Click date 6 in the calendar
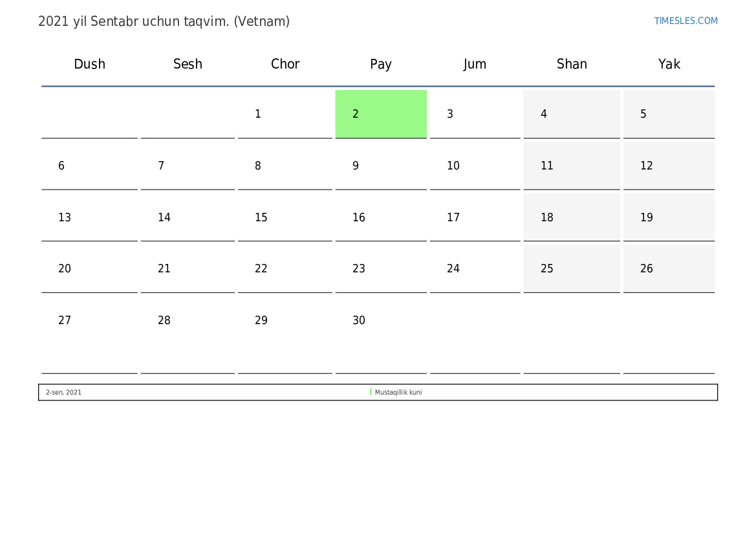 (89, 166)
